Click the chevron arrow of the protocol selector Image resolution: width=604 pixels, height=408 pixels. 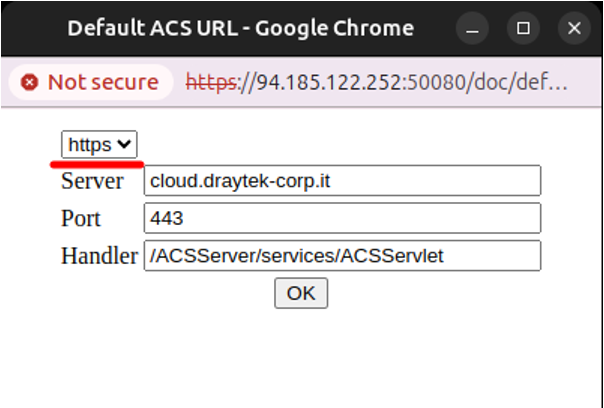(124, 144)
